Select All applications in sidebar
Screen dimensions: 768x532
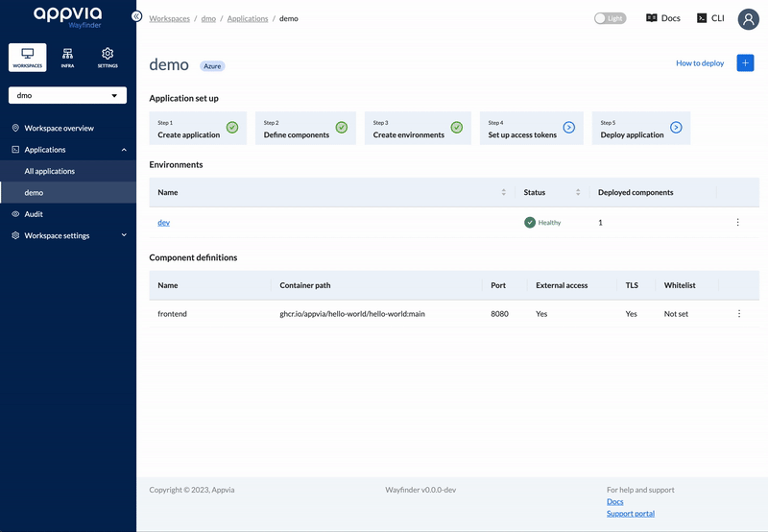[x=50, y=171]
